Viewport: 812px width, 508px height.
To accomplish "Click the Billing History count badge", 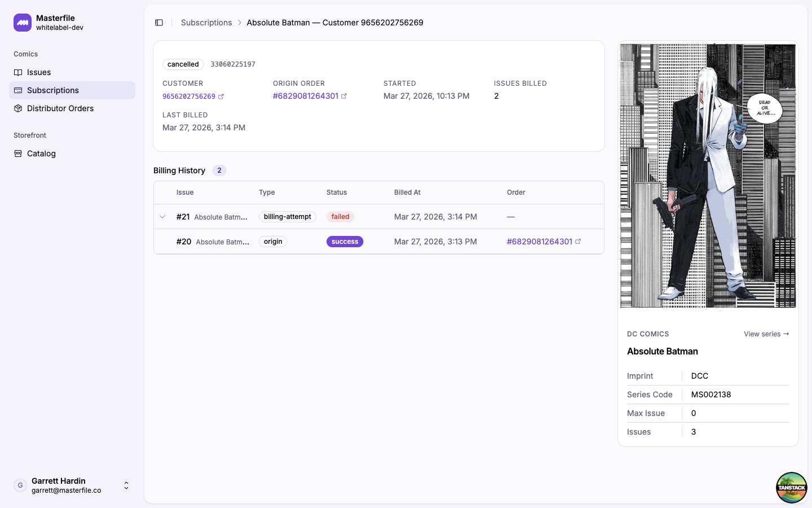I will point(219,170).
